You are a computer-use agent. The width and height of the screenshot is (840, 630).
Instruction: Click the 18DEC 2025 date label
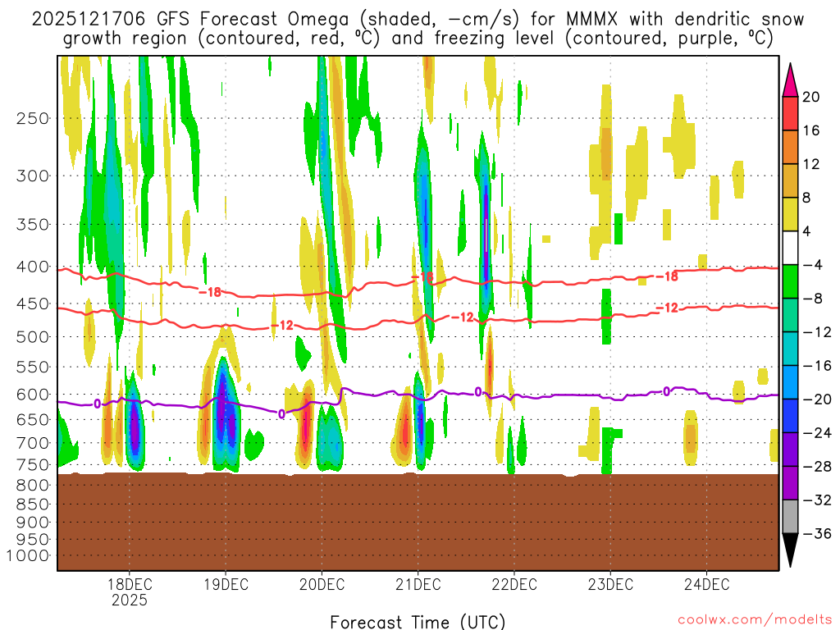tap(129, 592)
